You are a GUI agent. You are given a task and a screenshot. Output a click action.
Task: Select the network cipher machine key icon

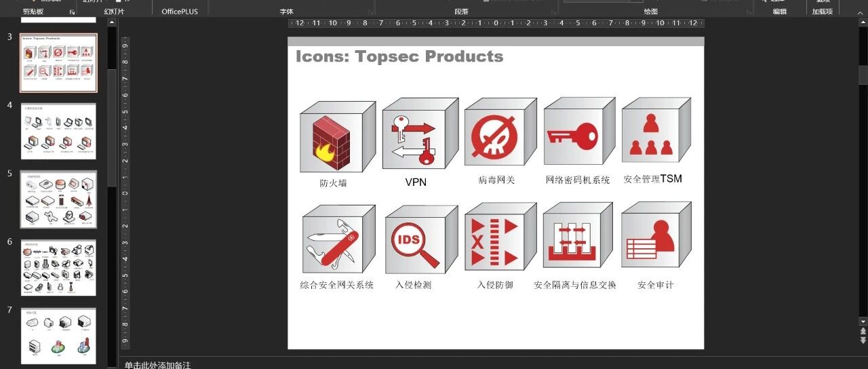pos(579,131)
